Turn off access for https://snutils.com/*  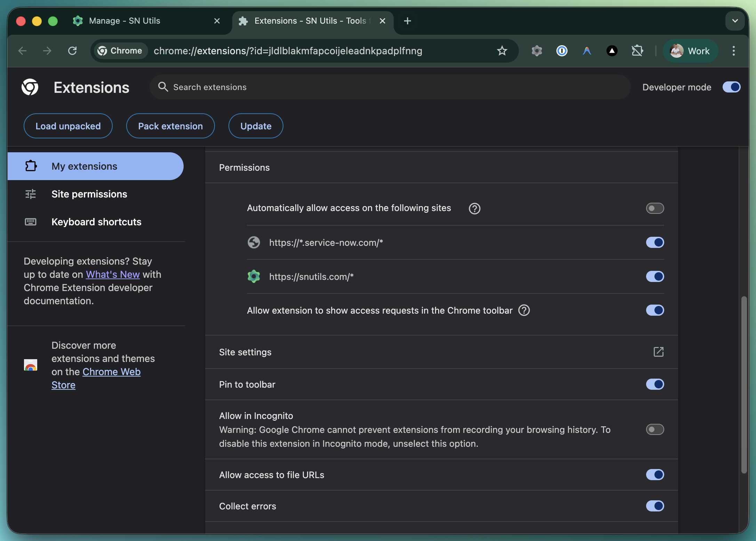pos(655,276)
